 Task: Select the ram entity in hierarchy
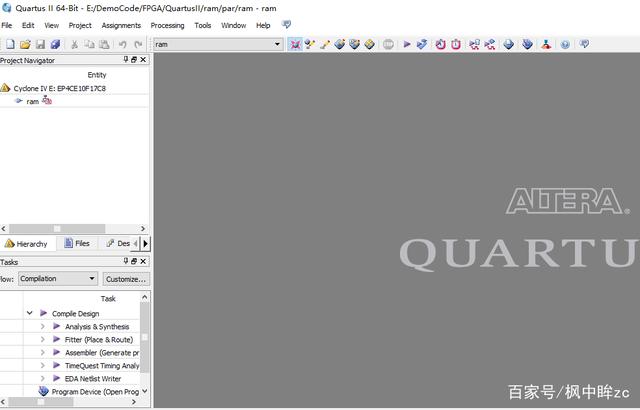pos(33,101)
